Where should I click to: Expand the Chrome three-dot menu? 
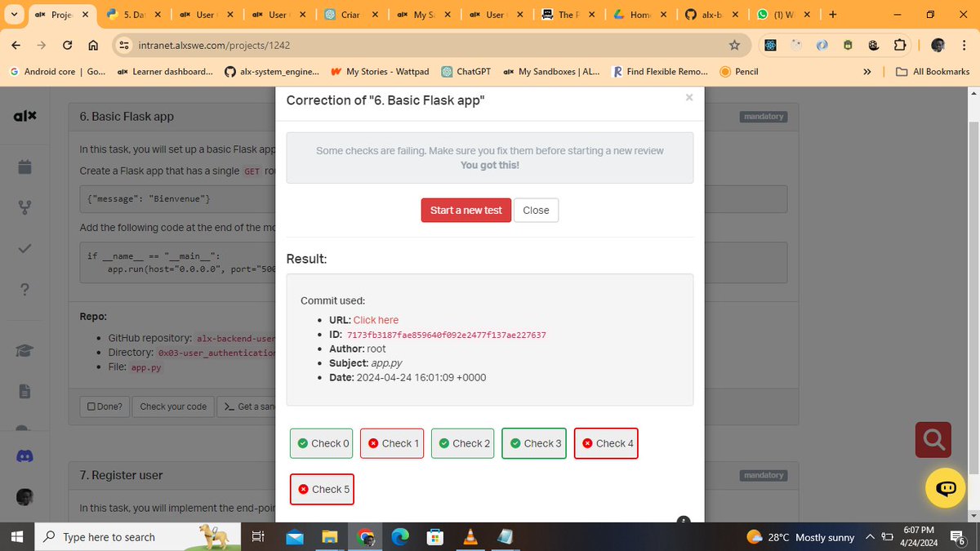pos(964,45)
